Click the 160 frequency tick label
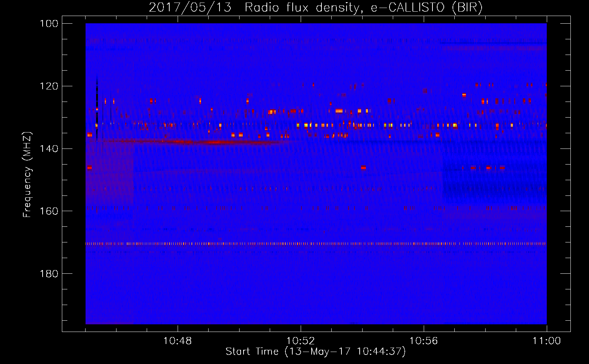Viewport: 589px width, 364px height. click(x=49, y=211)
